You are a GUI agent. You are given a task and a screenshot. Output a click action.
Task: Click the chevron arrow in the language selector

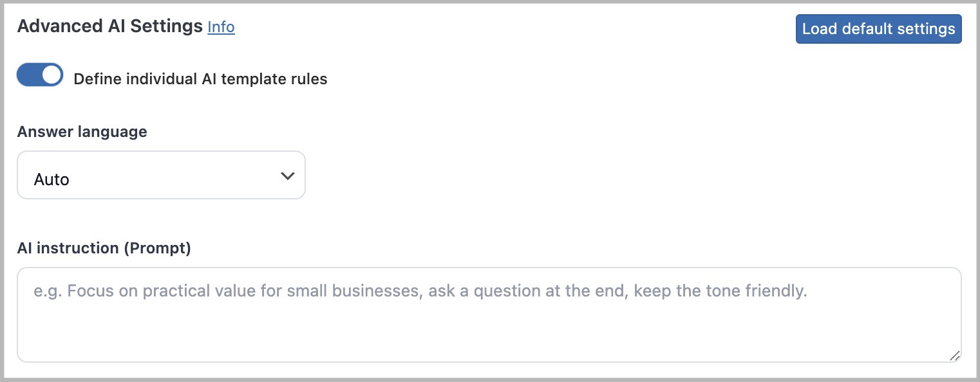(288, 176)
